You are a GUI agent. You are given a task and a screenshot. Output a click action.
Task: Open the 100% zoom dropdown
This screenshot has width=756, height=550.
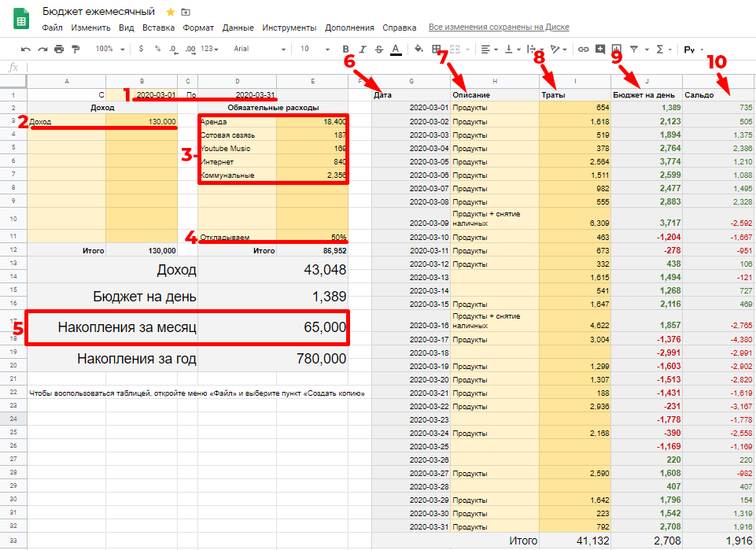(110, 49)
